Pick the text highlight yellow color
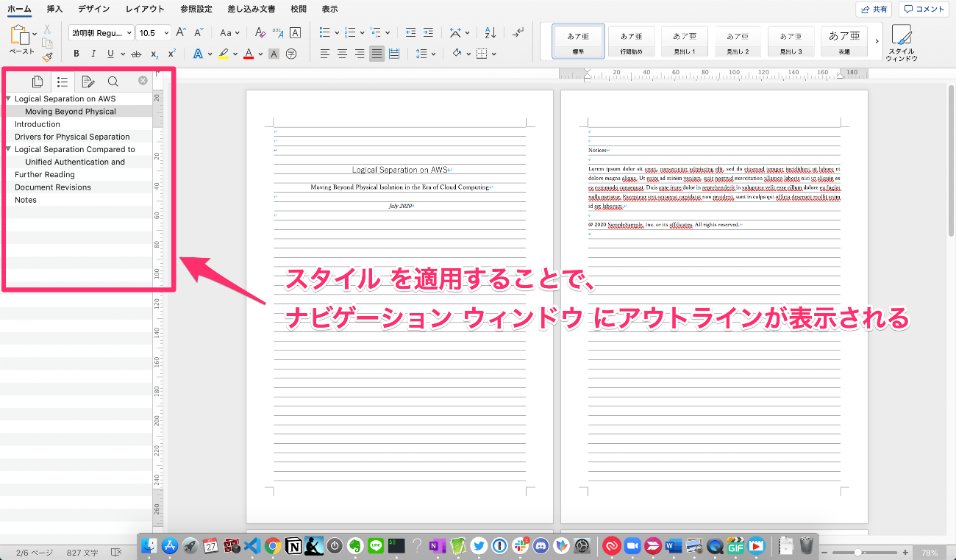The height and width of the screenshot is (560, 956). (x=224, y=54)
